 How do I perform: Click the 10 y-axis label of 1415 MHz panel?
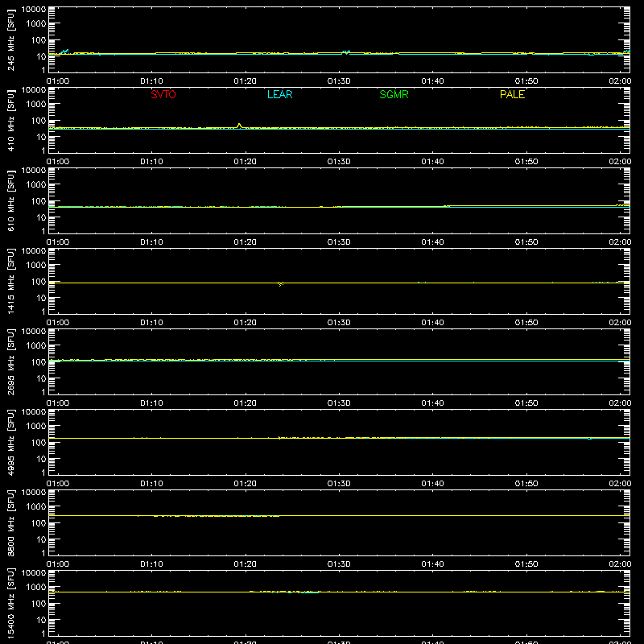pos(41,298)
